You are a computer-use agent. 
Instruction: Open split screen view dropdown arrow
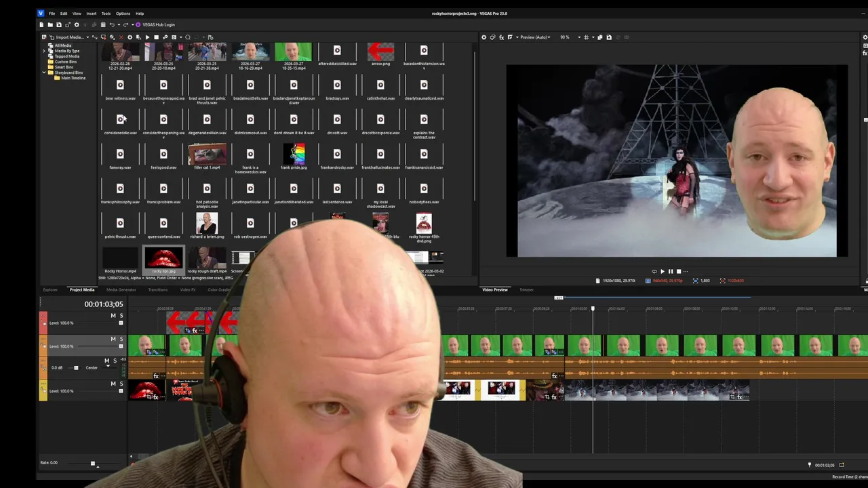pos(517,37)
